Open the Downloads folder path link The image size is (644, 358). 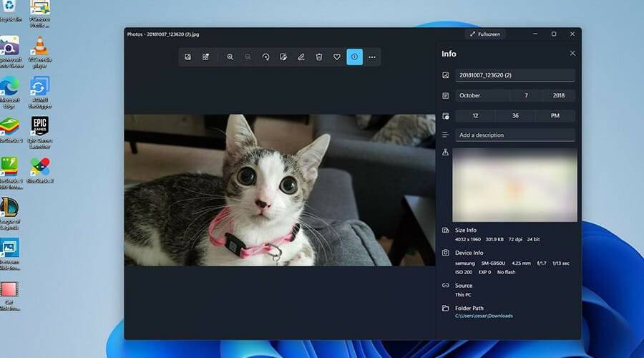(x=484, y=316)
